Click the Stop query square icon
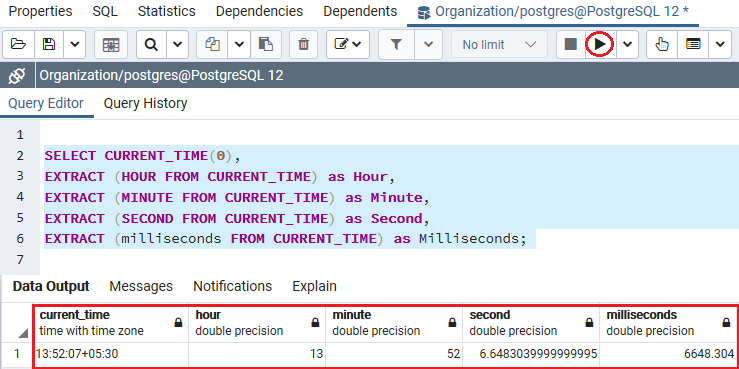 click(x=571, y=45)
